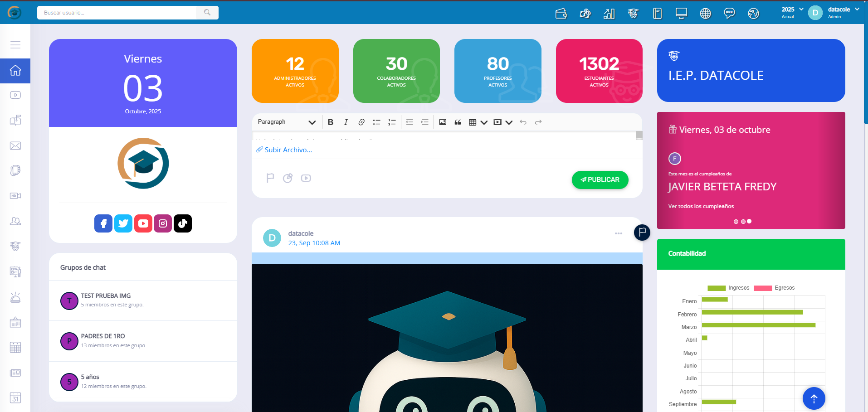
Task: Open the TEST PRUEBA IMG chat group
Action: click(x=143, y=301)
